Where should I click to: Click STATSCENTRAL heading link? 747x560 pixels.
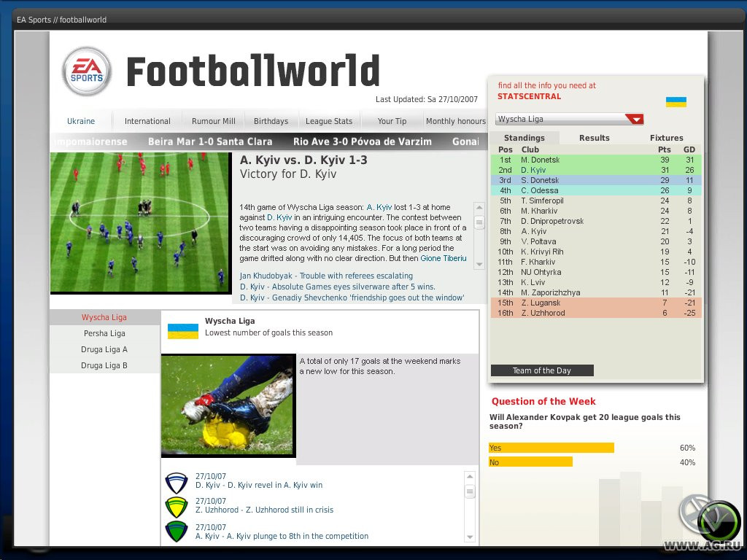pos(530,96)
